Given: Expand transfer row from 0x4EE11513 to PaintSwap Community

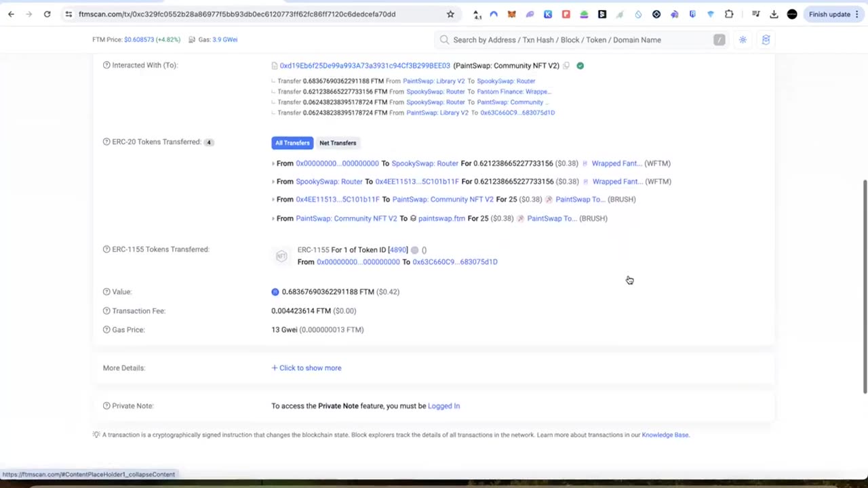Looking at the screenshot, I should (273, 199).
